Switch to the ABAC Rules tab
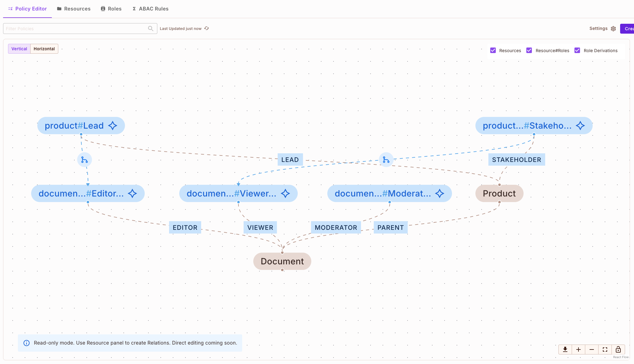Viewport: 634px width, 364px height. pyautogui.click(x=150, y=9)
